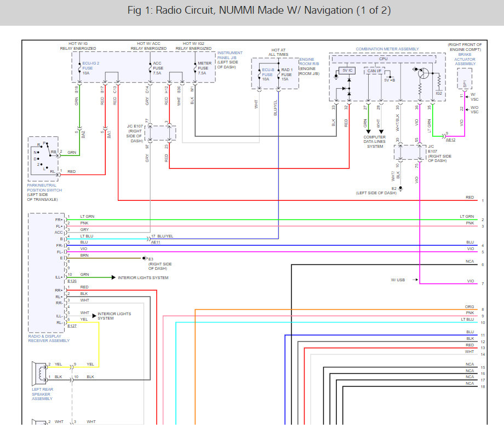Click the J/C E107 right side of dash junction near COMBINATION METER
Screen dimensions: 504x440
(x=410, y=152)
